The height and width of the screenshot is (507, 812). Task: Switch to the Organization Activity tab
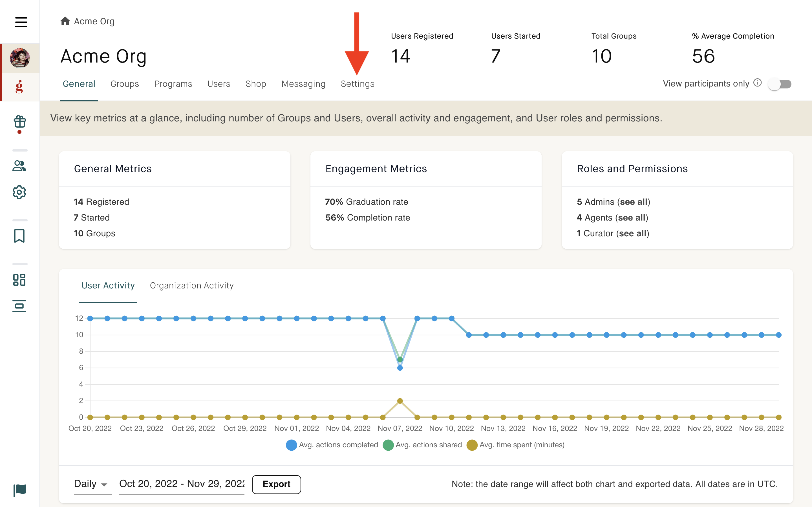pyautogui.click(x=192, y=285)
